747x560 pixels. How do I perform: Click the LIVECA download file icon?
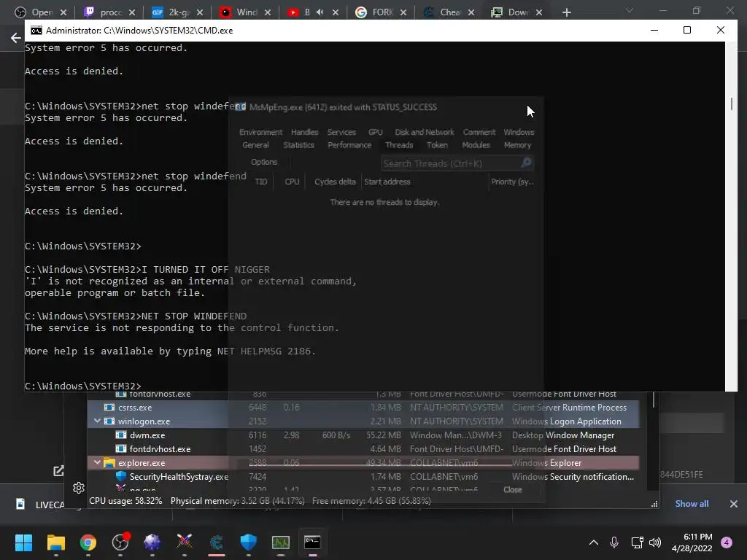pyautogui.click(x=20, y=504)
